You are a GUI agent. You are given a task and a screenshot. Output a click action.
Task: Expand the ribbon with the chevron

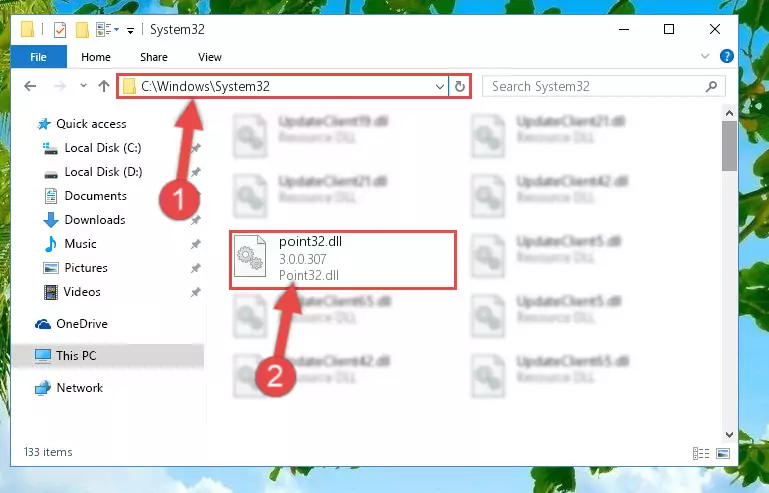coord(705,56)
